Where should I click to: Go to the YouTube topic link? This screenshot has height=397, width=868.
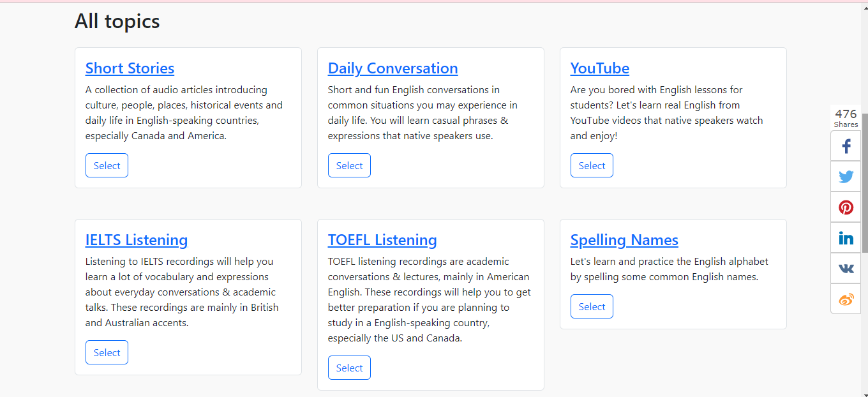coord(600,68)
